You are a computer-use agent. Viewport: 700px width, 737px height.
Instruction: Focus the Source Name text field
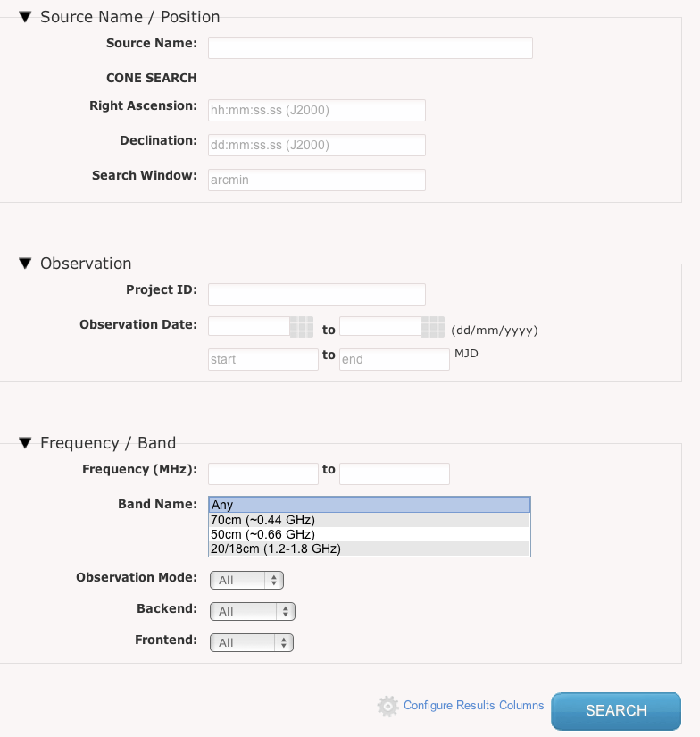click(x=370, y=47)
